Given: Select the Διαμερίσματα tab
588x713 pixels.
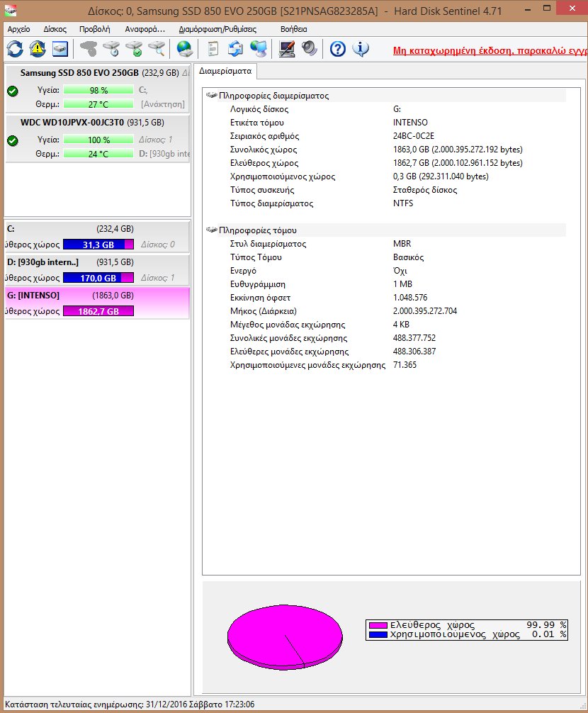Looking at the screenshot, I should 225,71.
